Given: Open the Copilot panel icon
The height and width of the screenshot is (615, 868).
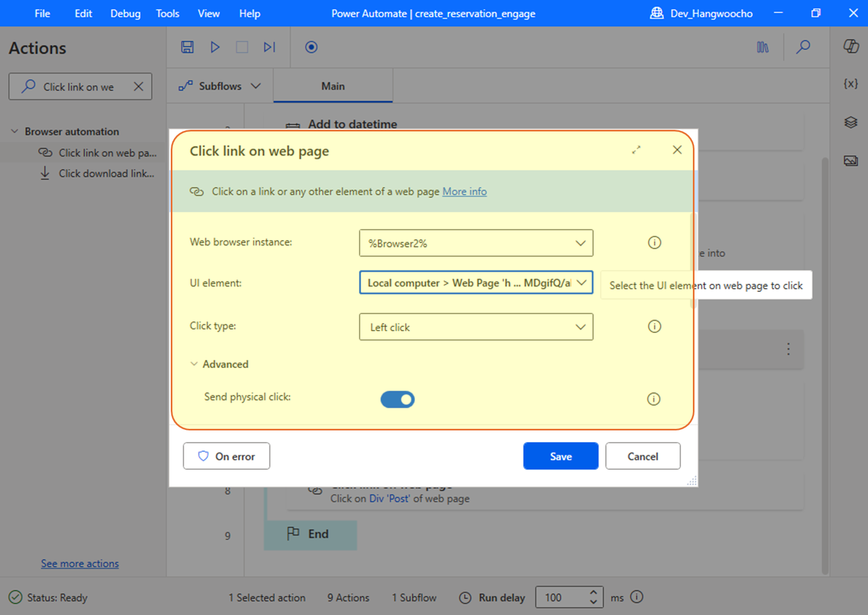Looking at the screenshot, I should tap(850, 47).
